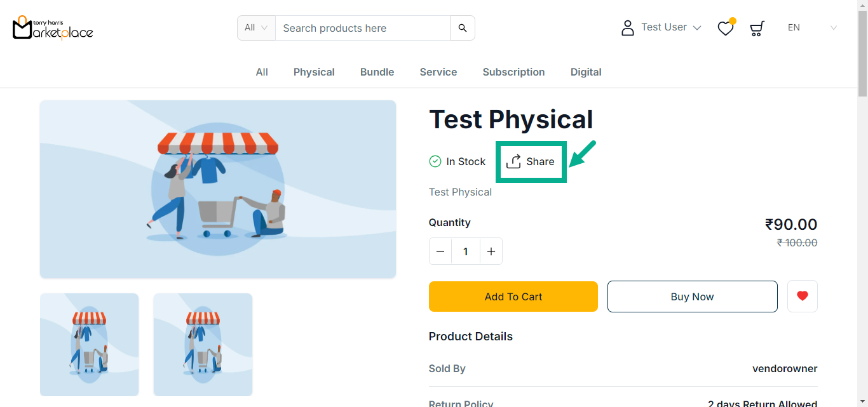The image size is (868, 407).
Task: Open the Digital category tab
Action: [x=585, y=72]
